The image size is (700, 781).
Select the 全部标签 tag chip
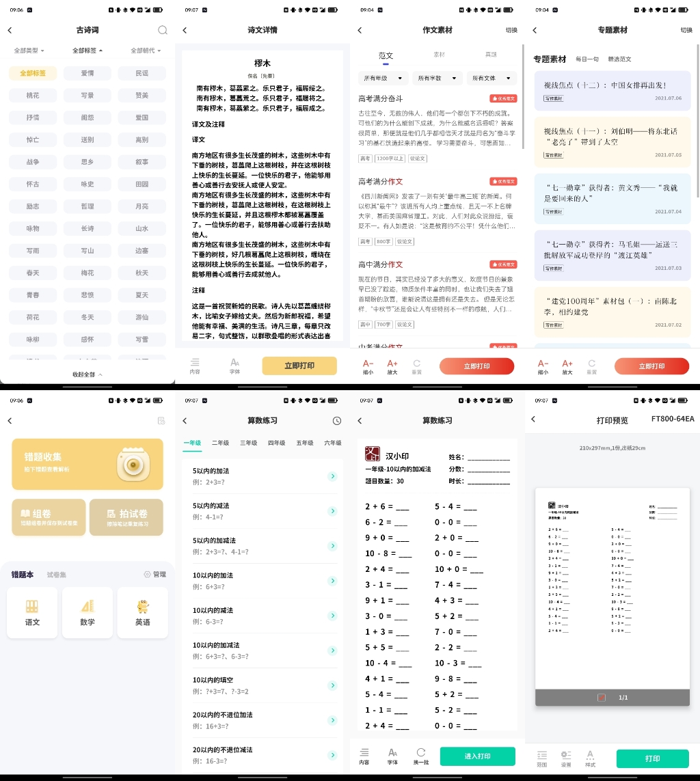pos(31,73)
